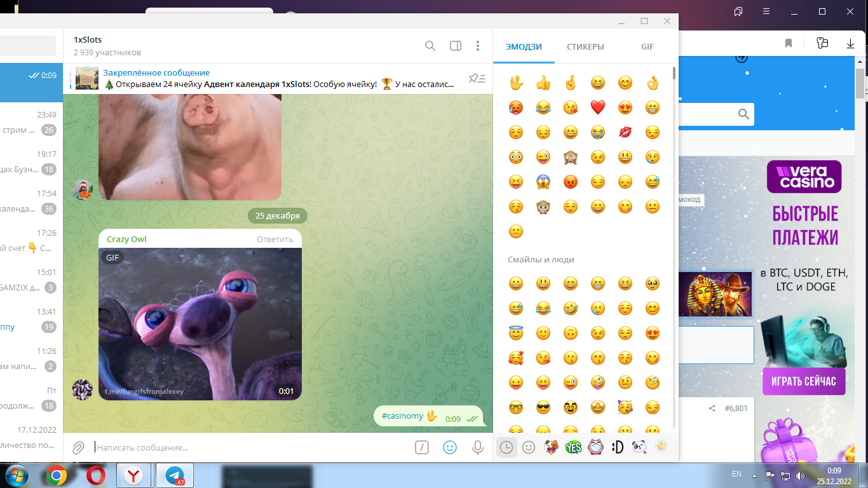Click the 1xSlots chat title header
The height and width of the screenshot is (488, 868).
pos(88,40)
